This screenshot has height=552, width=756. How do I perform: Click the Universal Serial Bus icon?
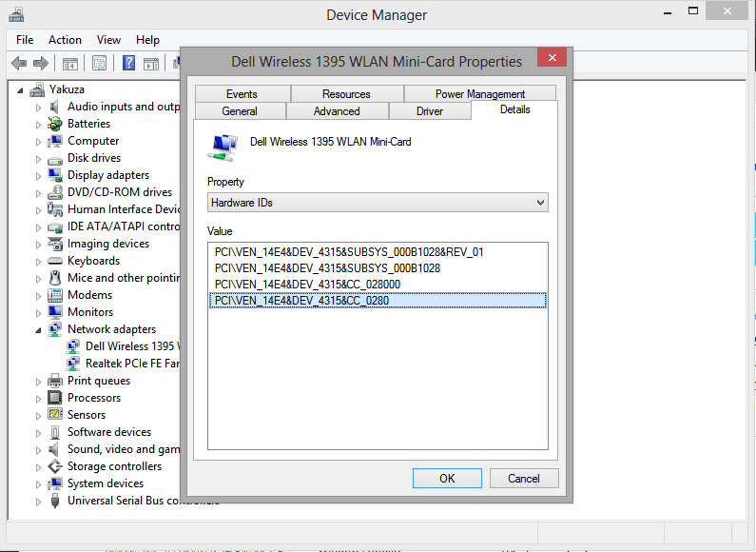55,501
